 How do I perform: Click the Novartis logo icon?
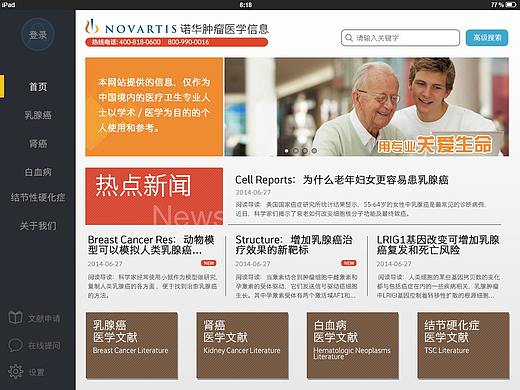[x=92, y=27]
